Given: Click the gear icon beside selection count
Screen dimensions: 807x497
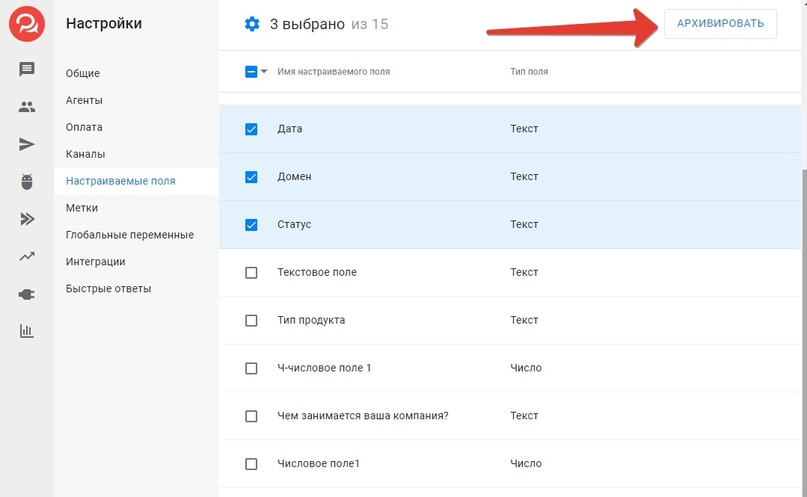Looking at the screenshot, I should 252,24.
